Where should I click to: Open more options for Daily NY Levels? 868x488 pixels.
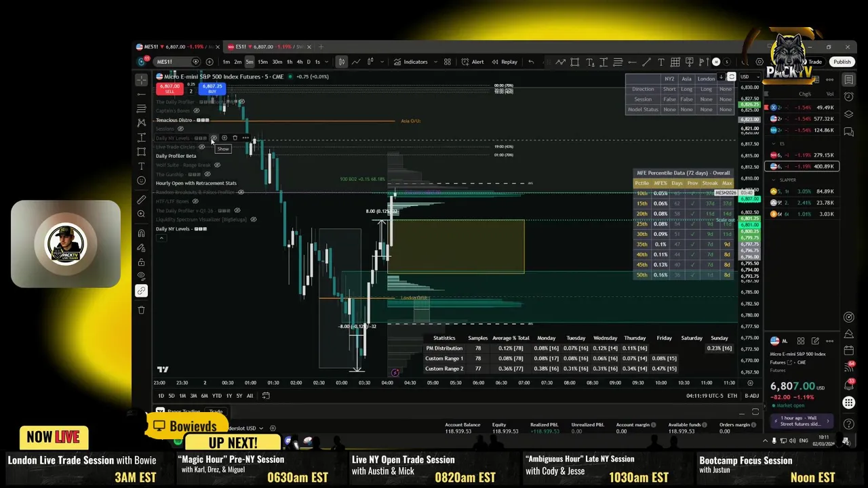pos(245,138)
